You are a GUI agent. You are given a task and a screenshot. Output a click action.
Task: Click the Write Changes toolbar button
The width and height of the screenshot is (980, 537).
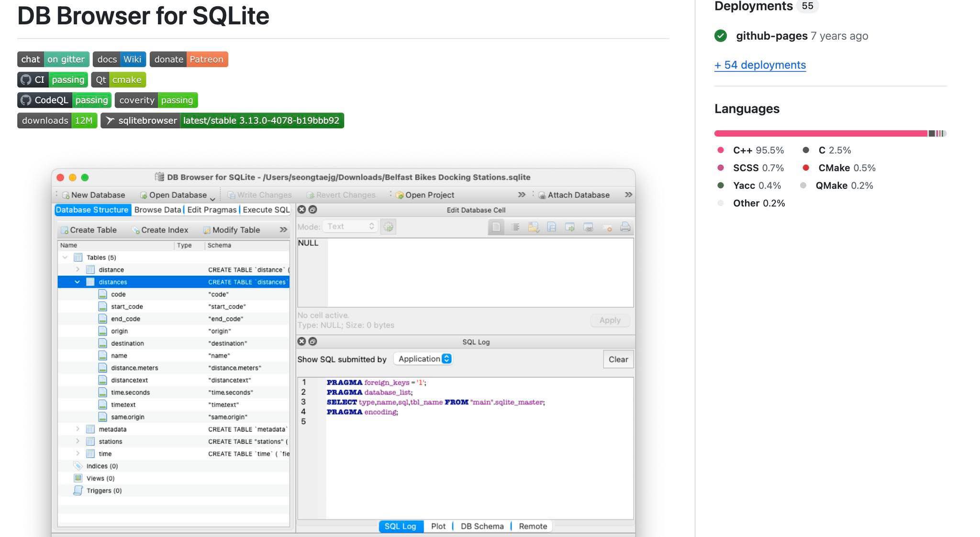259,195
